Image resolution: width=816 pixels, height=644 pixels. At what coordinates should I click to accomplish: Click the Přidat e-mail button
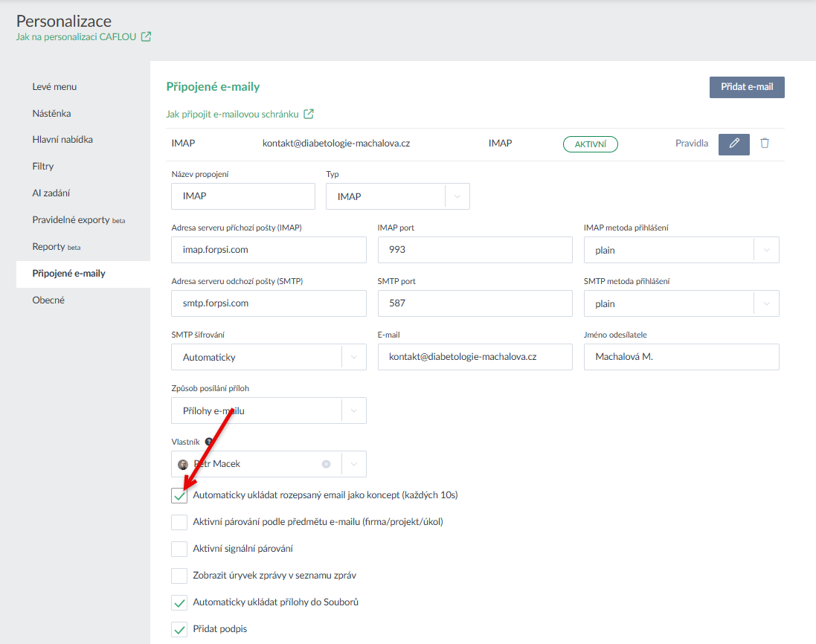pos(746,87)
